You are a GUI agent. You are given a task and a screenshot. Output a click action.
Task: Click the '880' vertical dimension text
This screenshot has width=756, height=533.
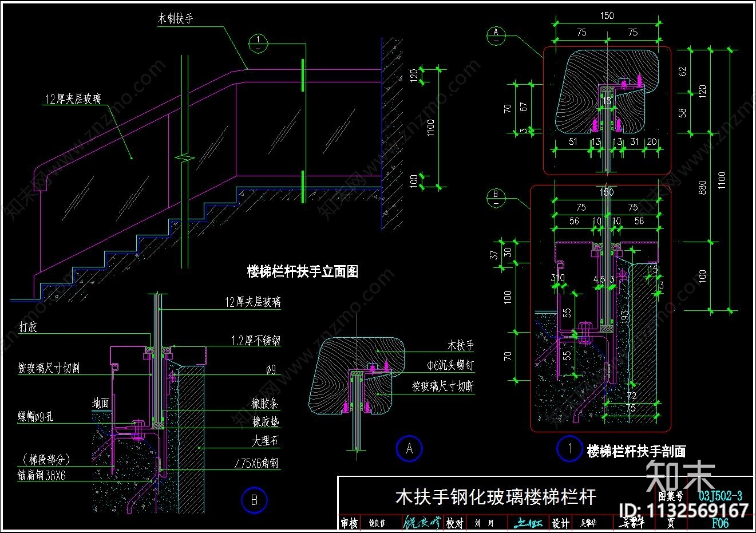click(702, 187)
